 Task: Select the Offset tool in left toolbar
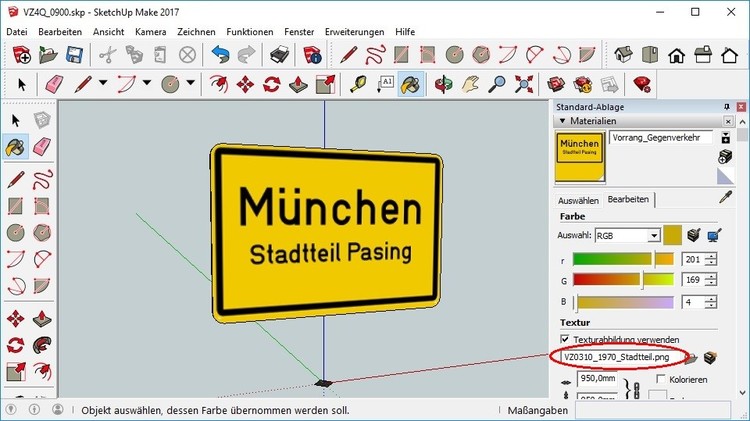click(x=42, y=371)
